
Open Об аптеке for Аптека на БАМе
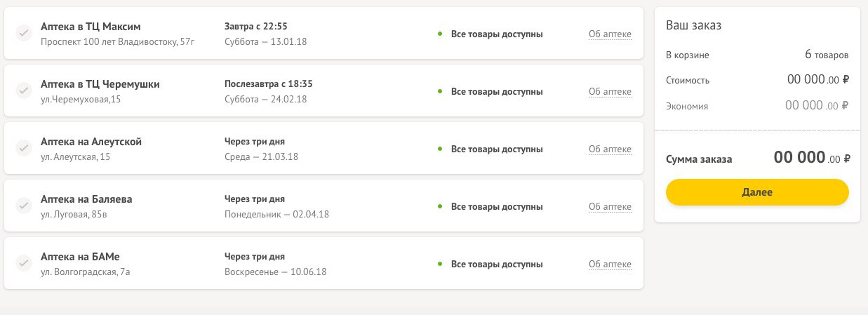coord(610,264)
